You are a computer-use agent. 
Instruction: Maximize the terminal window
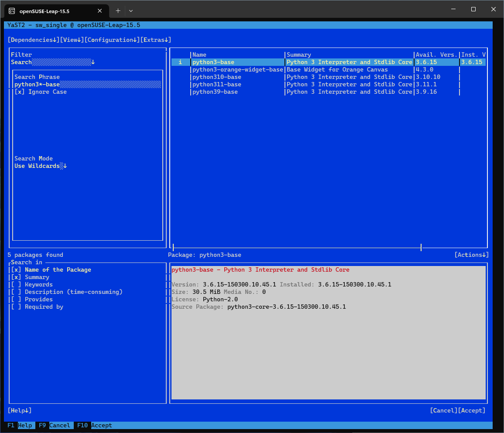[x=473, y=9]
